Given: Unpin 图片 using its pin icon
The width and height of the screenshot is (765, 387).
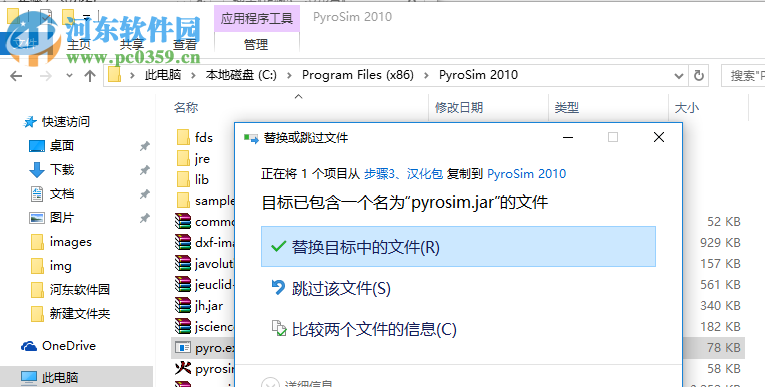Looking at the screenshot, I should (x=144, y=218).
